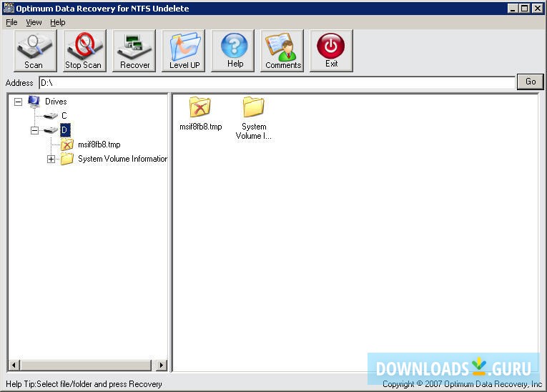
Task: Click the 'Help Tip:Select file/folder' status text
Action: (84, 384)
